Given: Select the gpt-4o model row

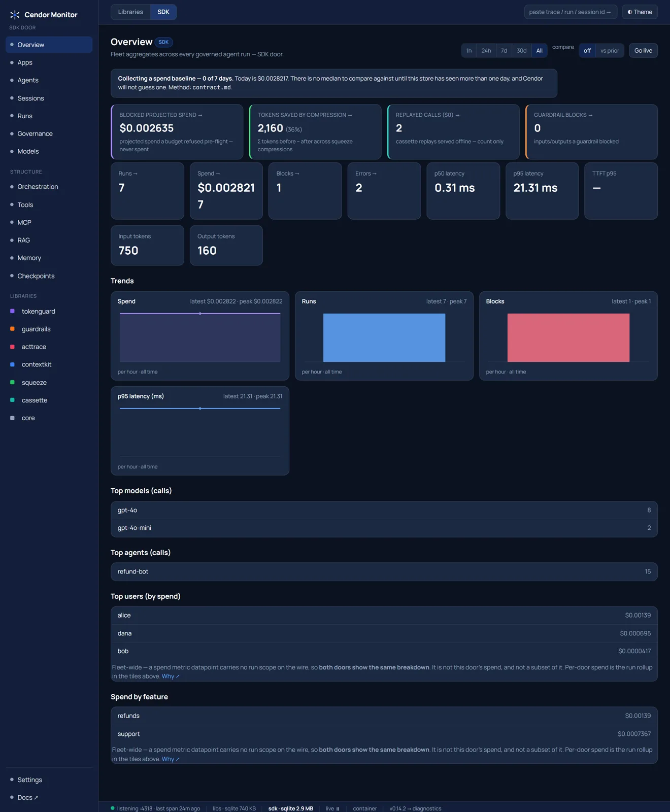Looking at the screenshot, I should click(384, 510).
